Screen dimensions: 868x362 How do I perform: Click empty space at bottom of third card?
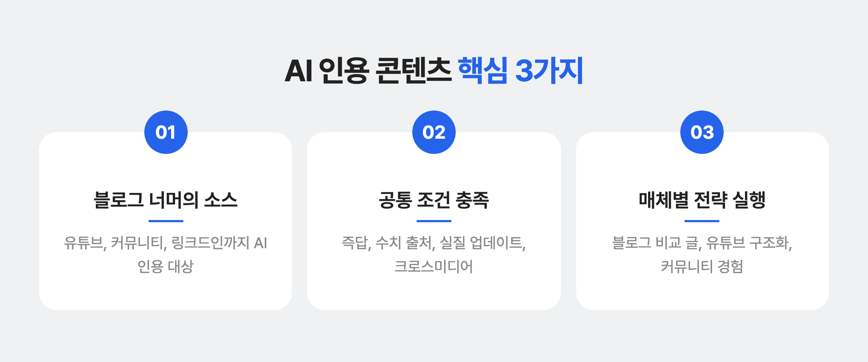[x=702, y=293]
